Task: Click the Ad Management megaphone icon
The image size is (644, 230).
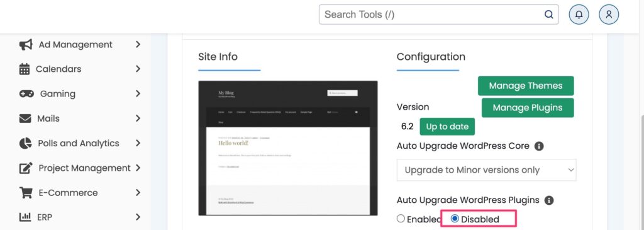Action: [26, 45]
